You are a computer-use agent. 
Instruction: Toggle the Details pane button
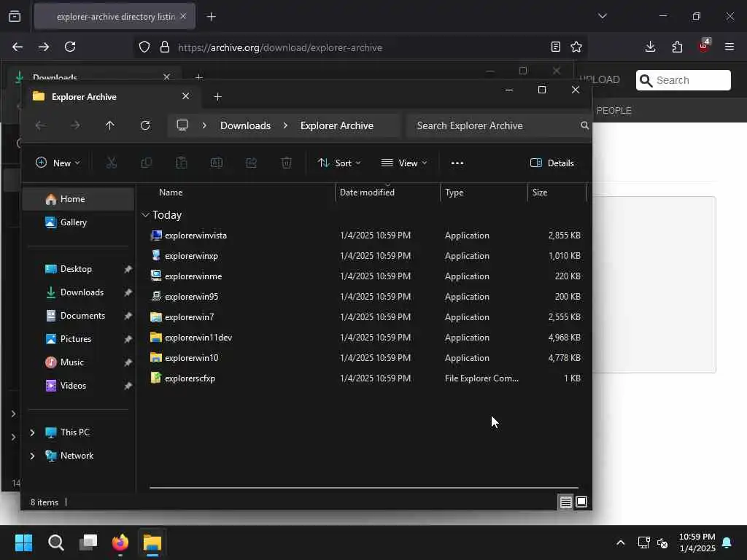pos(551,163)
